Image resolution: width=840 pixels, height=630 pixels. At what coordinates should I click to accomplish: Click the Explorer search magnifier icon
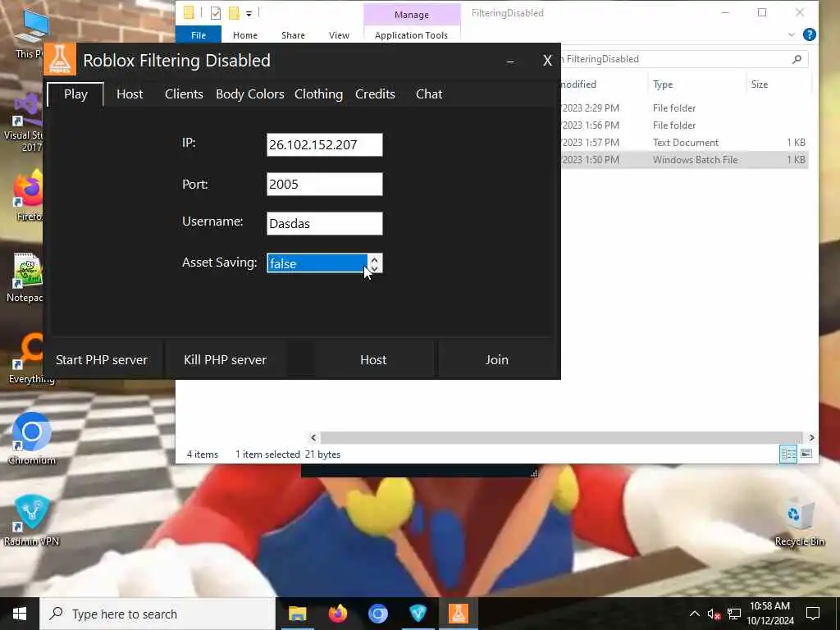click(797, 59)
